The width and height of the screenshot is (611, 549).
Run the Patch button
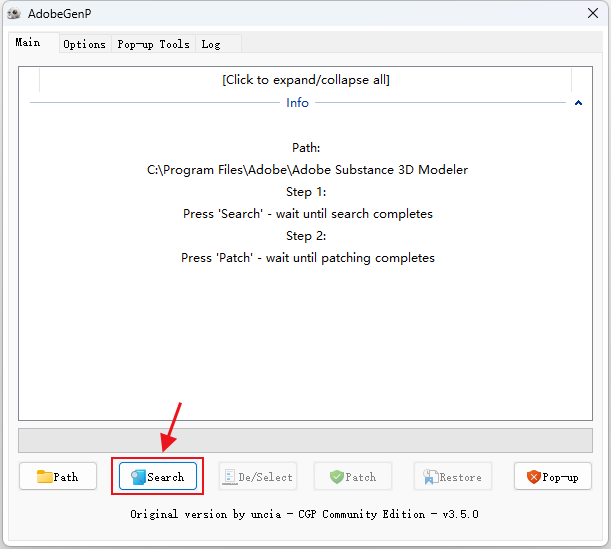353,476
